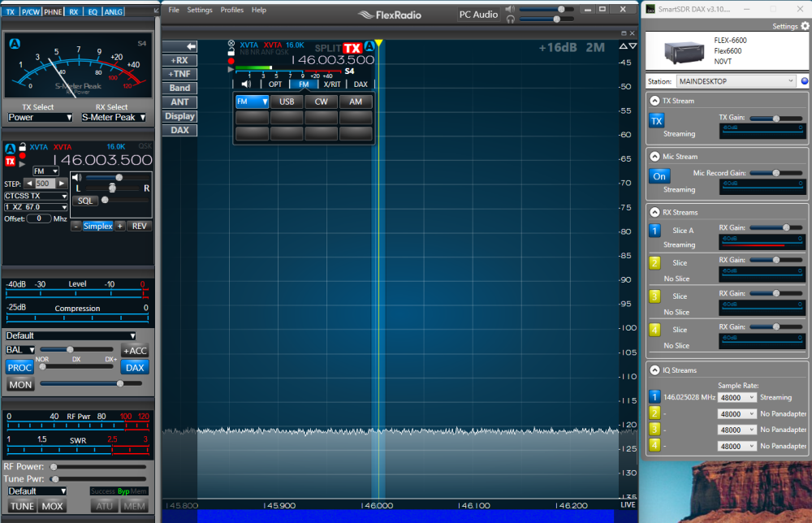Open tone 1 XZ 67.0 dropdown
Image resolution: width=812 pixels, height=523 pixels.
[x=36, y=207]
